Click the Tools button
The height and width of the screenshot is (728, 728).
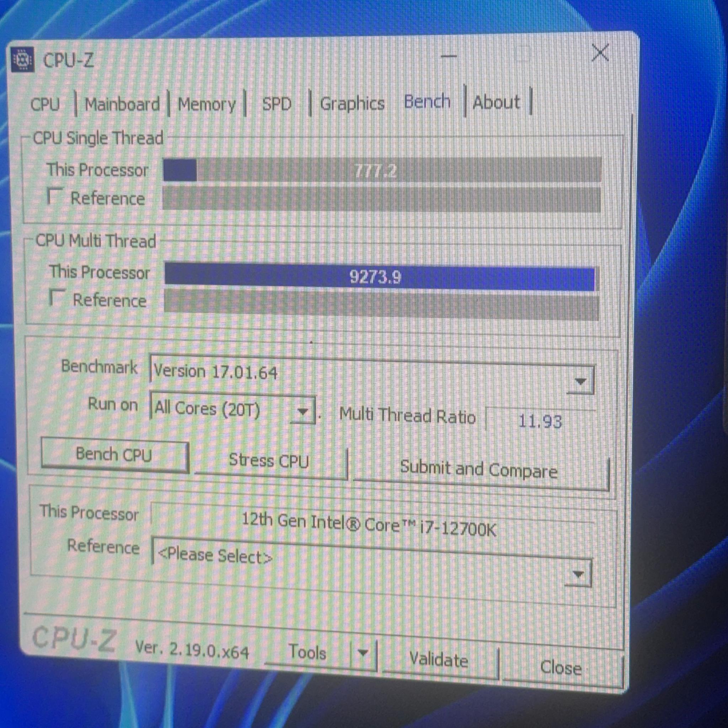(307, 652)
